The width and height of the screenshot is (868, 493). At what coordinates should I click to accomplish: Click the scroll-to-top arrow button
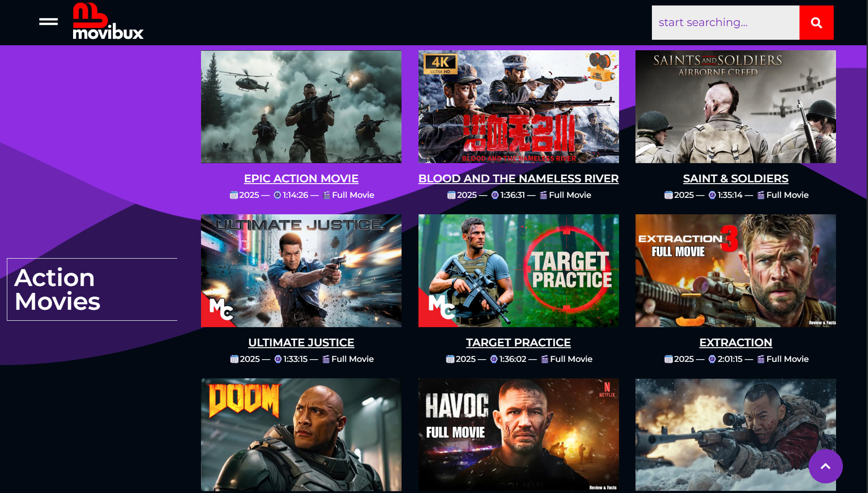(826, 466)
